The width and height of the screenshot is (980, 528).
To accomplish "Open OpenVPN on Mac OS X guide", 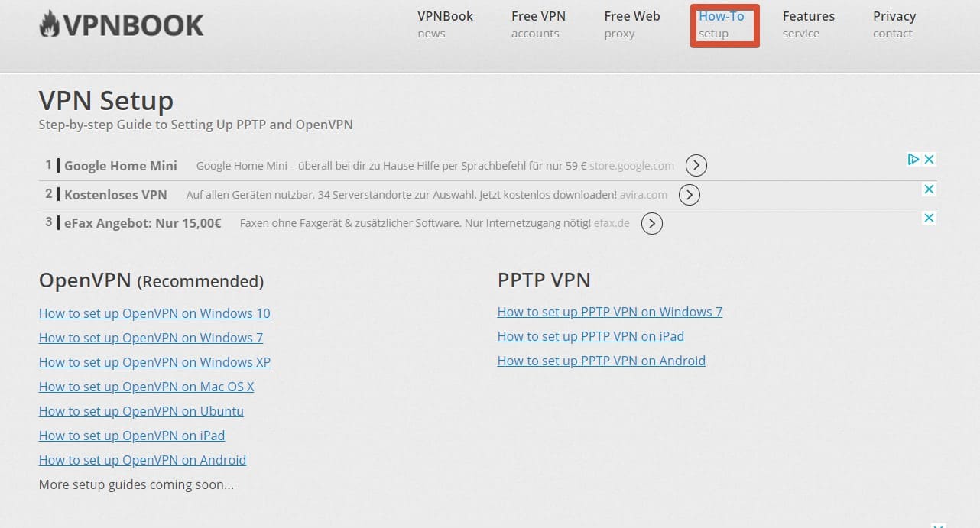I will point(146,387).
